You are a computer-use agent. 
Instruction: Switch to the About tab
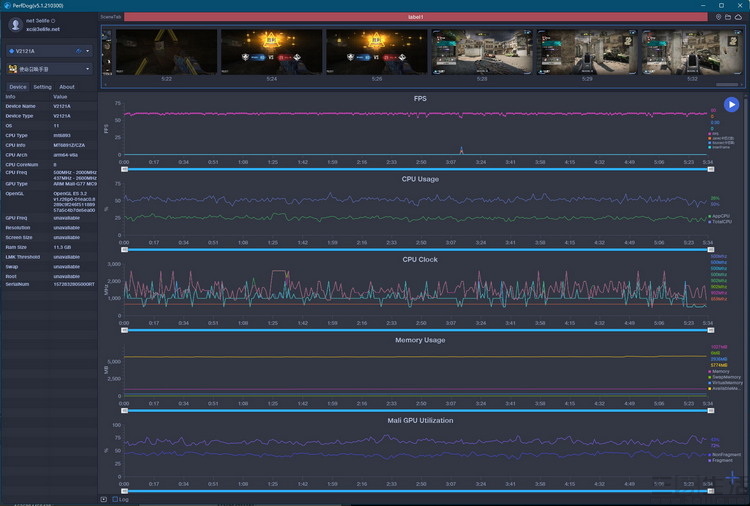pyautogui.click(x=67, y=87)
